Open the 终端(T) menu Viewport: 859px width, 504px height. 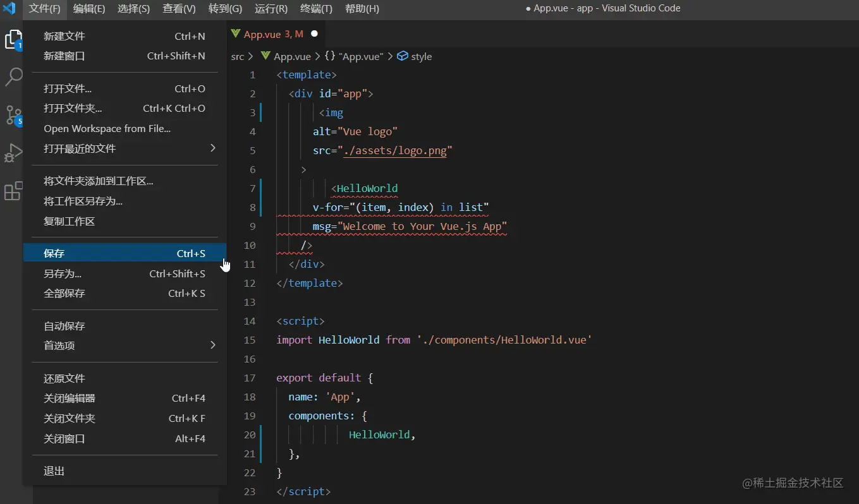[x=316, y=8]
